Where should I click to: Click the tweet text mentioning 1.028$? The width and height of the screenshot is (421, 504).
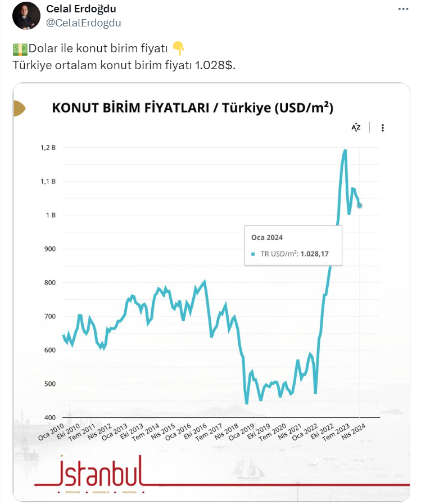pos(124,65)
